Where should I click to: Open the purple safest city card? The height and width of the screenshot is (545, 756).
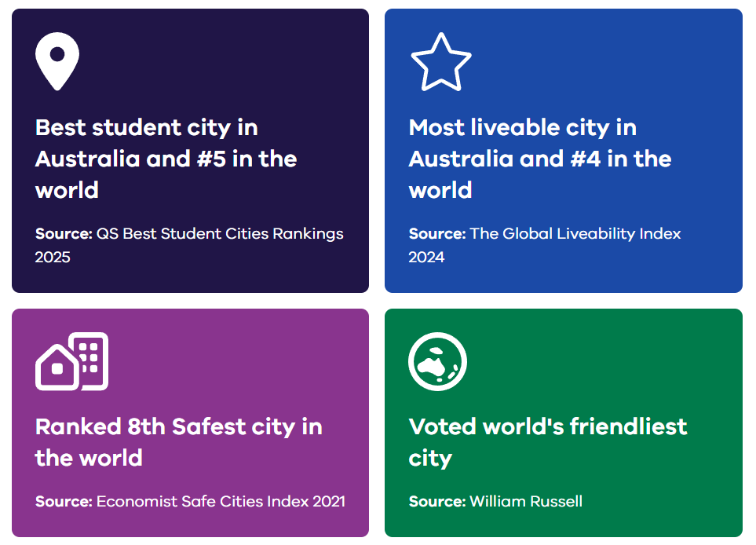click(x=191, y=423)
